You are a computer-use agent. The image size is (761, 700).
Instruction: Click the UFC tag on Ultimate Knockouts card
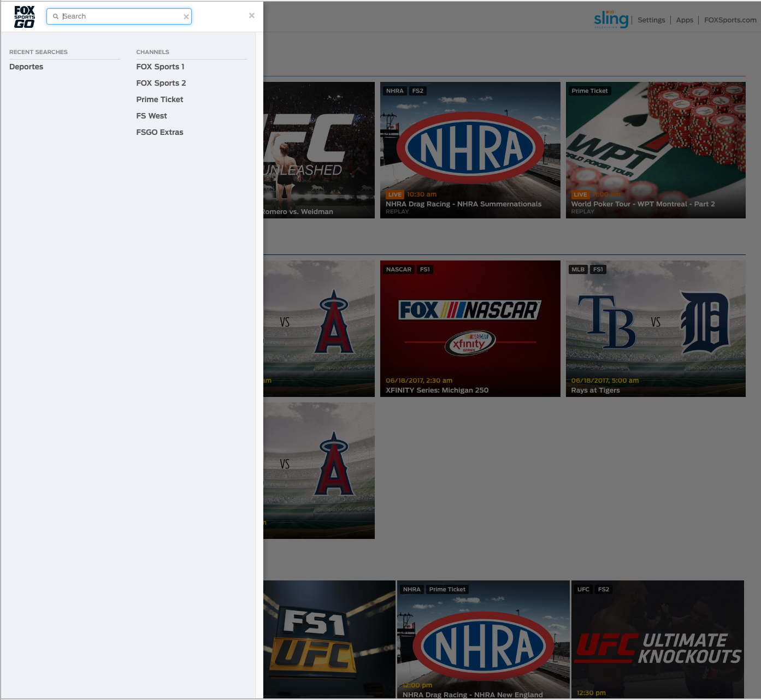coord(583,590)
